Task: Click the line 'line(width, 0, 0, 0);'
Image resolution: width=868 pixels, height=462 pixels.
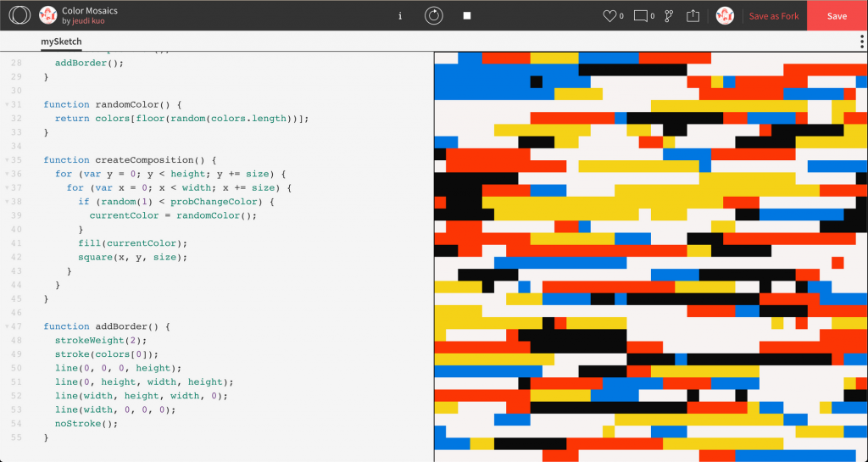Action: (x=115, y=409)
